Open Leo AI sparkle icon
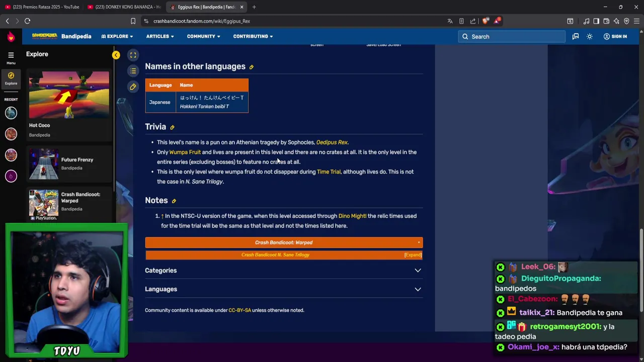The width and height of the screenshot is (644, 362). [616, 21]
